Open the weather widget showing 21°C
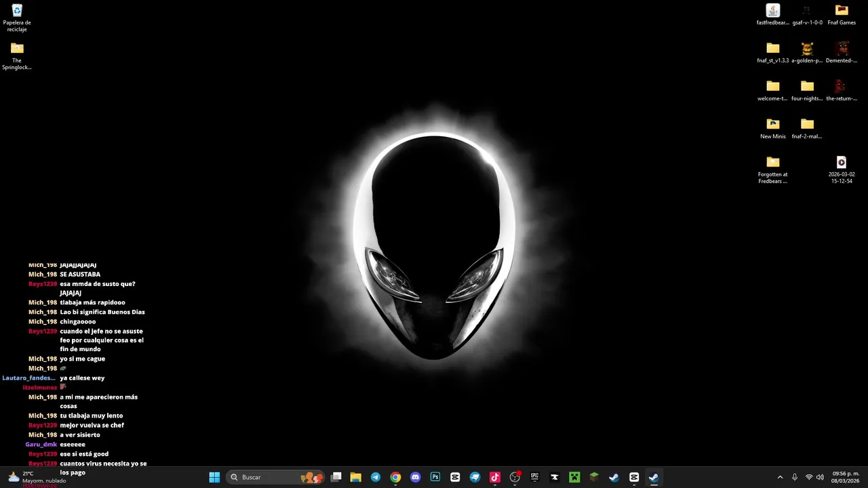This screenshot has width=868, height=488. tap(37, 477)
